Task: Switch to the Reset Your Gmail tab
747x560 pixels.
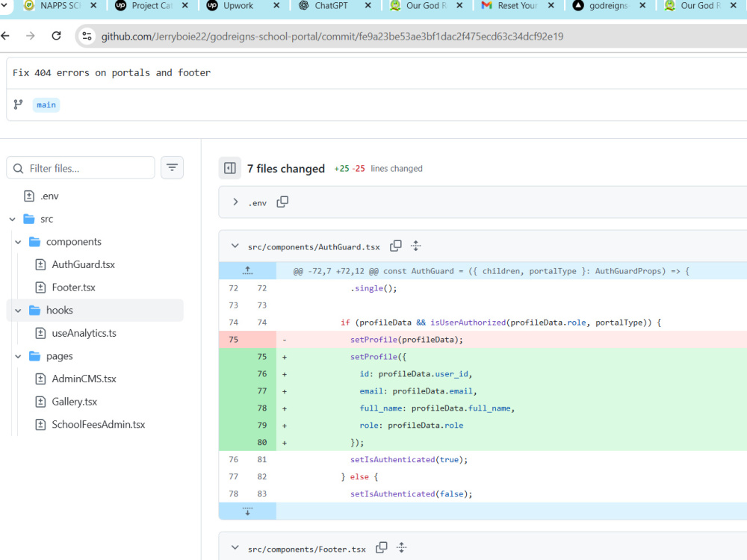Action: point(509,6)
